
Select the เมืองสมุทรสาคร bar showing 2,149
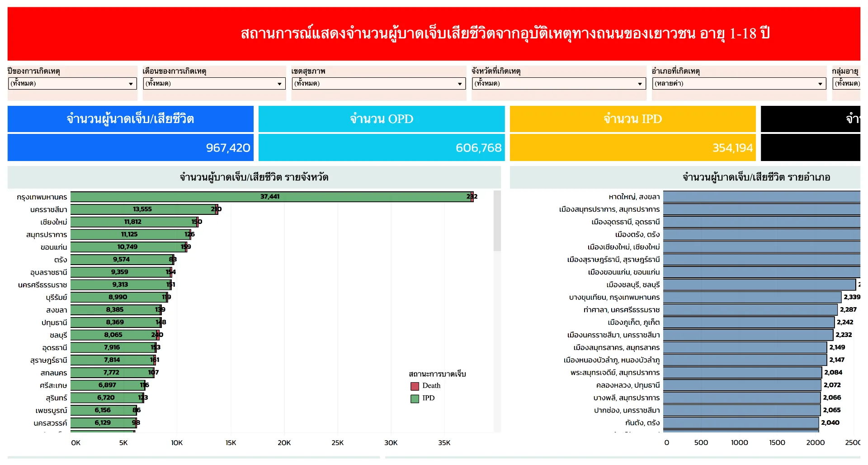click(x=745, y=347)
